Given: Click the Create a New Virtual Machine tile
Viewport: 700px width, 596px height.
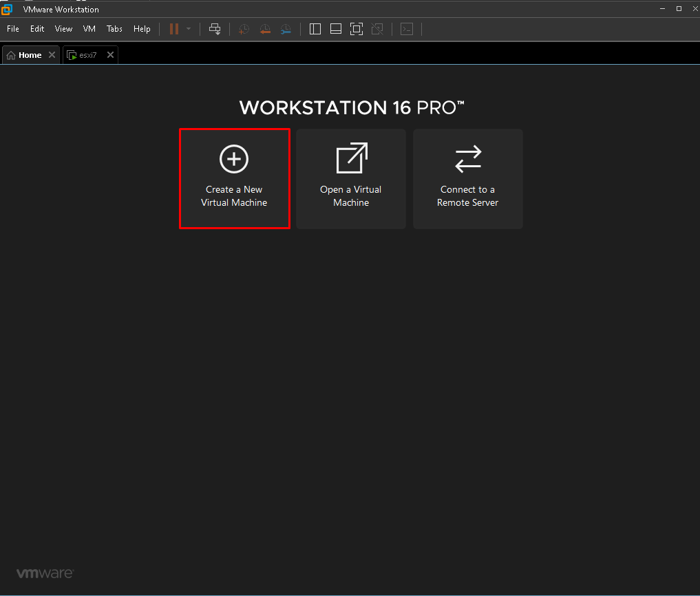Looking at the screenshot, I should click(234, 178).
